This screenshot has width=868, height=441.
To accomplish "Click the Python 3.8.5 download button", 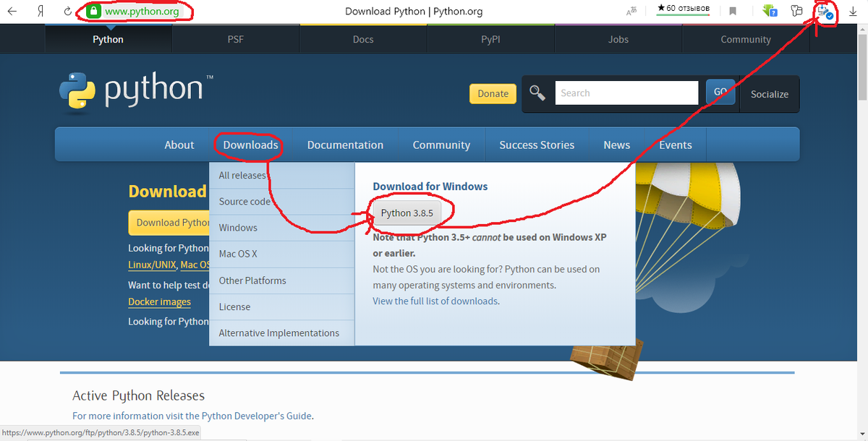I will [x=407, y=213].
